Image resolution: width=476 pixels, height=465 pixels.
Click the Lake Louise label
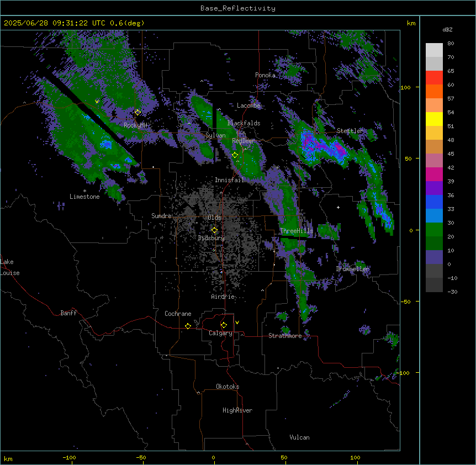click(x=10, y=267)
